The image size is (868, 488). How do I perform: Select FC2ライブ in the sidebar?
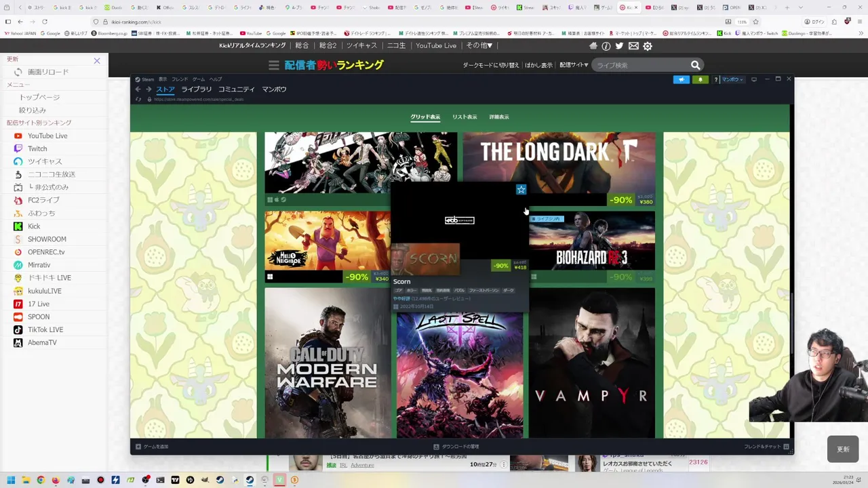coord(43,200)
